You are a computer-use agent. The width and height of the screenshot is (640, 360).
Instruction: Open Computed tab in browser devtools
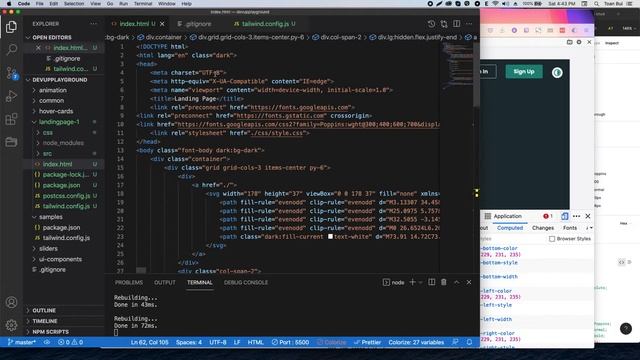(x=510, y=228)
